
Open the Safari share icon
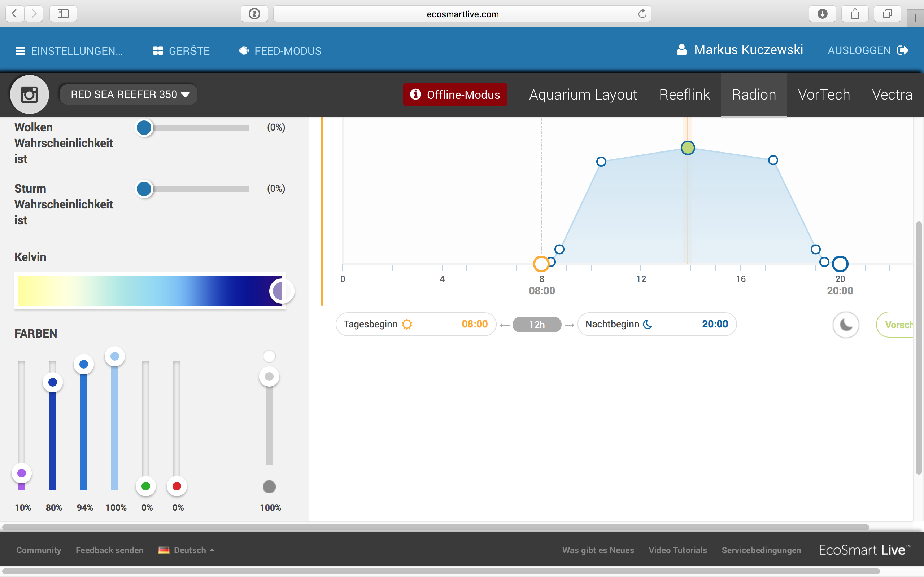[855, 14]
